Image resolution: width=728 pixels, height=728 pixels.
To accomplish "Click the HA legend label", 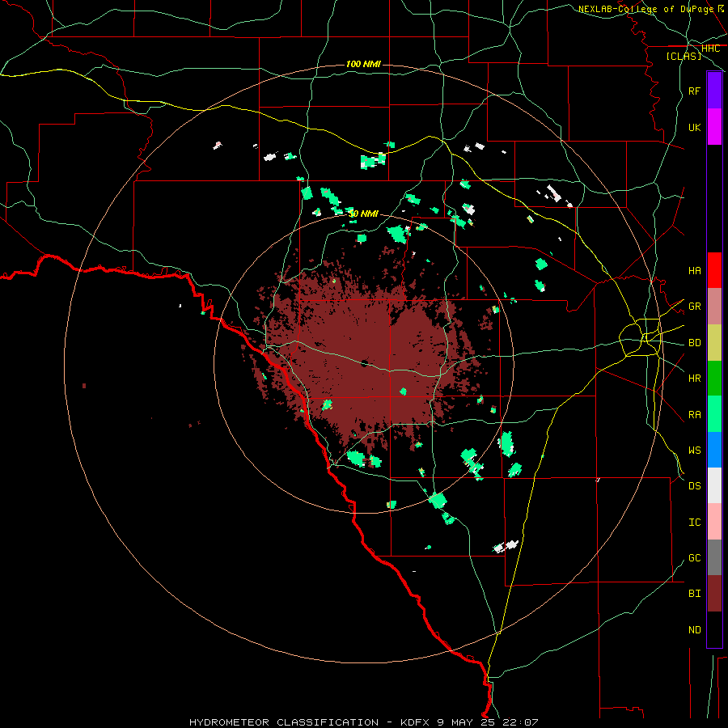I will click(x=694, y=270).
